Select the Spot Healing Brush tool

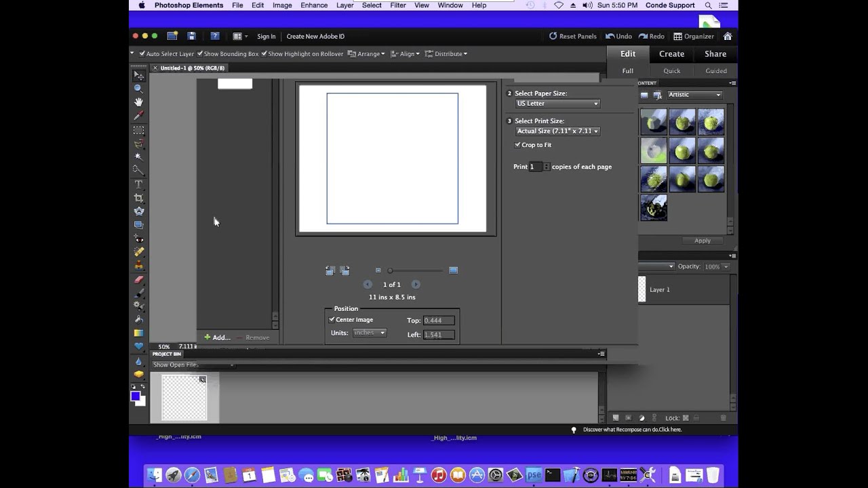[x=138, y=252]
